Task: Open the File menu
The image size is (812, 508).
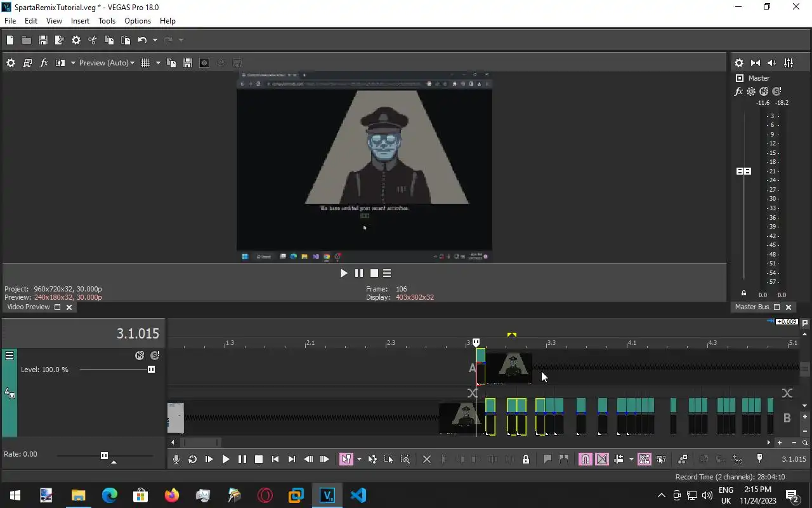Action: (x=10, y=21)
